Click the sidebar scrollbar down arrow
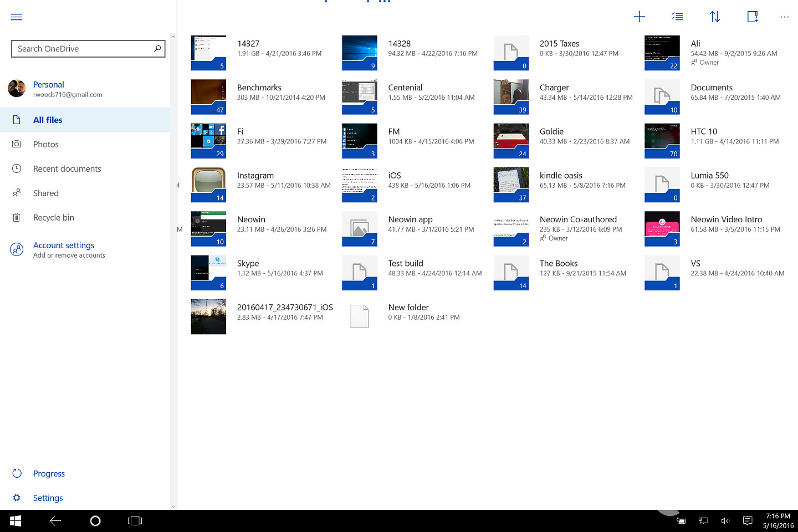The image size is (798, 532). pos(173,507)
